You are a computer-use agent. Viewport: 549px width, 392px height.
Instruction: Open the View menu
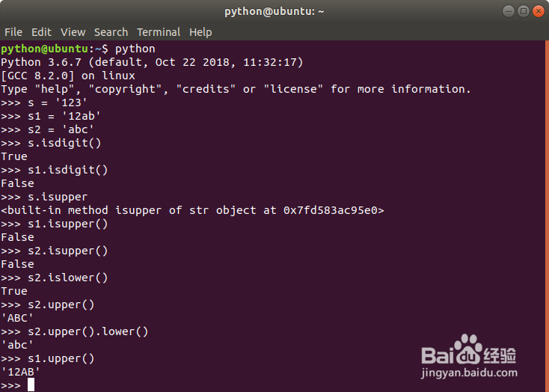click(x=73, y=32)
